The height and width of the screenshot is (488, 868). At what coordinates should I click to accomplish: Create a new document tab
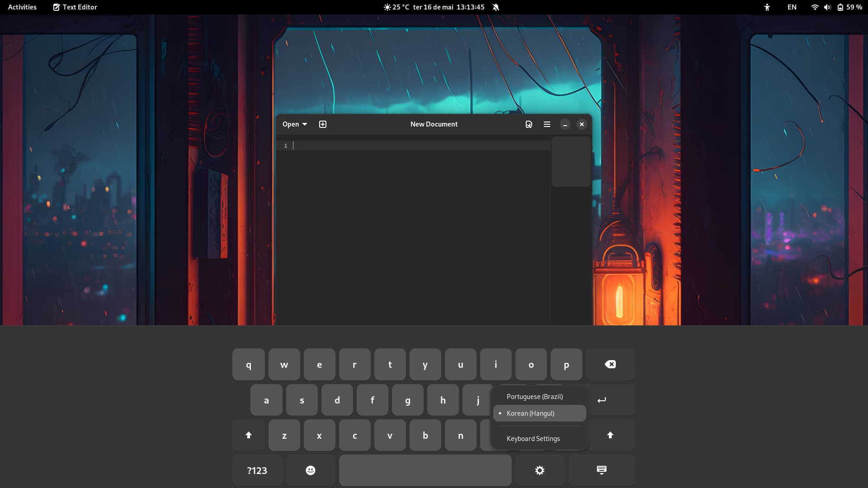(x=322, y=124)
